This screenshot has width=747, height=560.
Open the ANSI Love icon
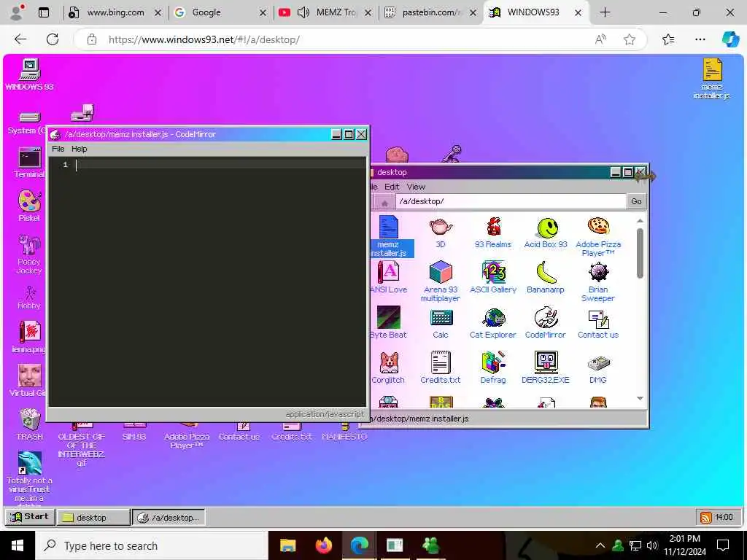pos(388,278)
